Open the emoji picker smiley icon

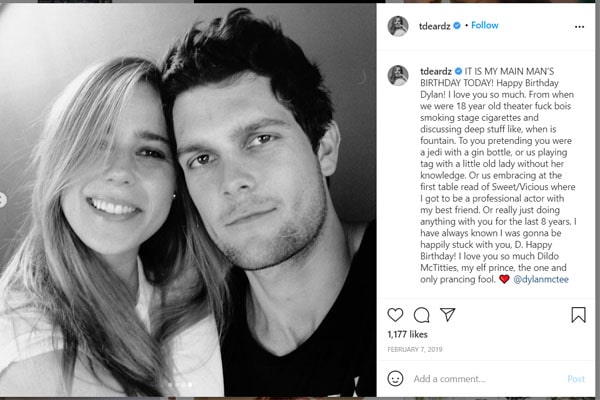(x=396, y=379)
